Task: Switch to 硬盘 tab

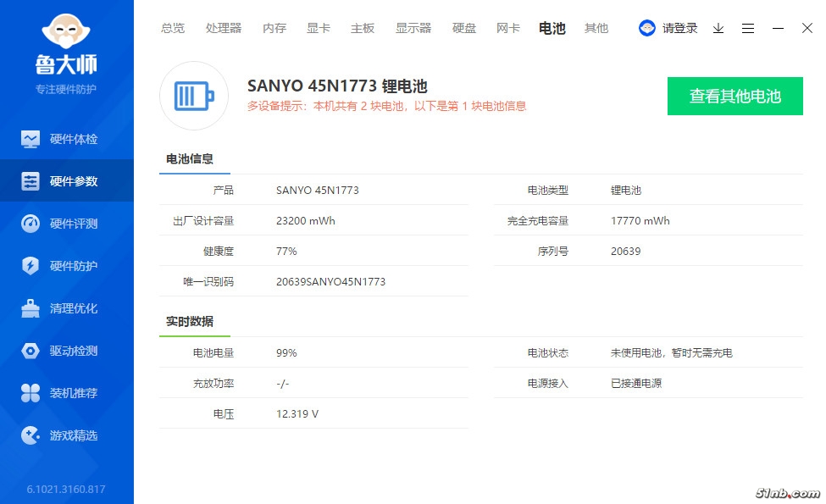Action: click(464, 28)
